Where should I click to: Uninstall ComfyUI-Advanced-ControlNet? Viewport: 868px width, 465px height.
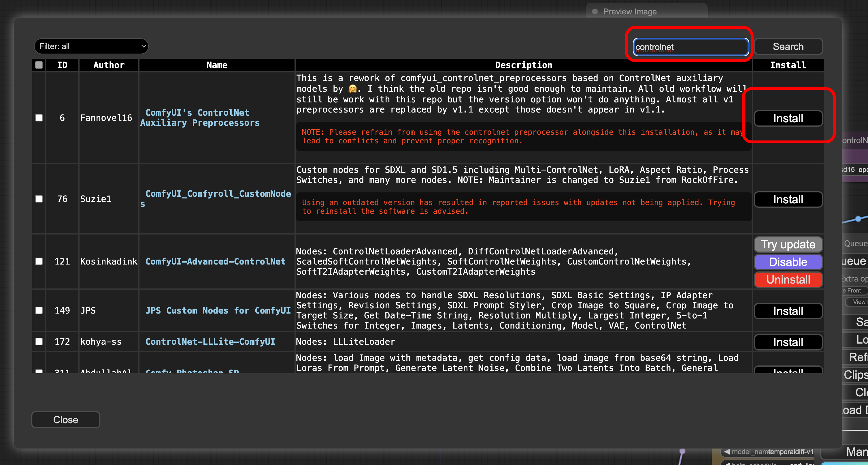point(788,280)
